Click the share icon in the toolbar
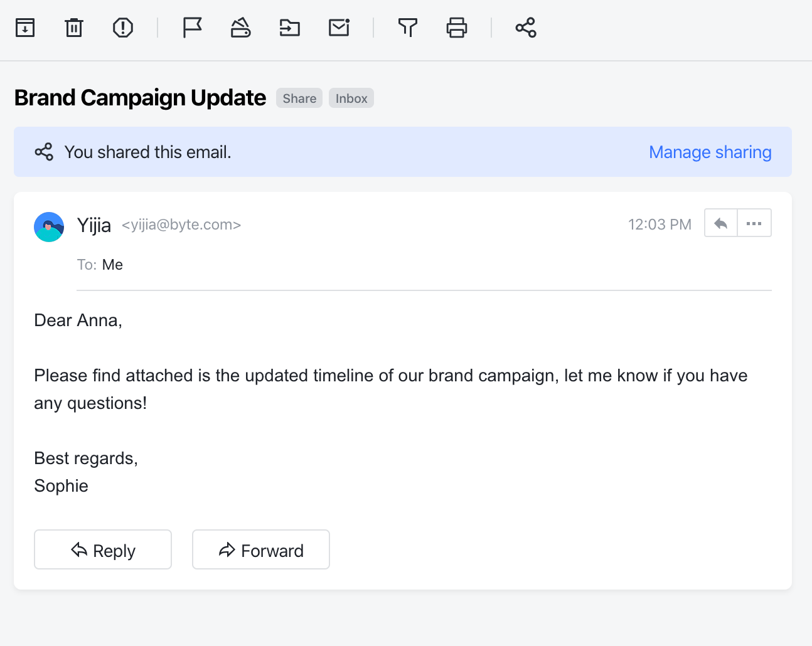 pyautogui.click(x=526, y=28)
